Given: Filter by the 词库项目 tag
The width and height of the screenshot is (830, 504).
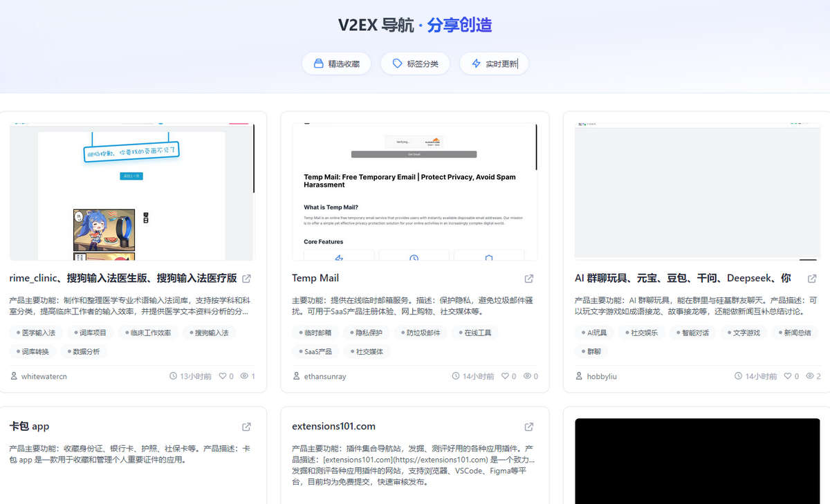Looking at the screenshot, I should (x=90, y=333).
